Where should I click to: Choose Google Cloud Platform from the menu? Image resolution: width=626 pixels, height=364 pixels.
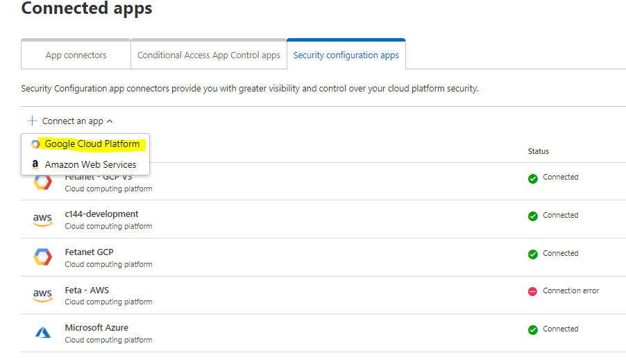[x=92, y=144]
